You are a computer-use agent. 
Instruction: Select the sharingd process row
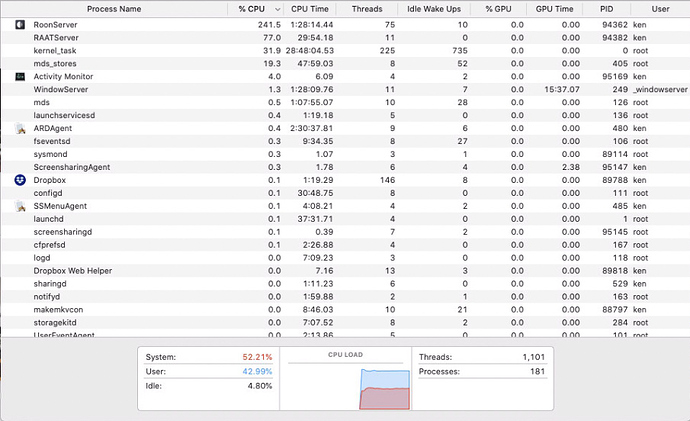345,284
